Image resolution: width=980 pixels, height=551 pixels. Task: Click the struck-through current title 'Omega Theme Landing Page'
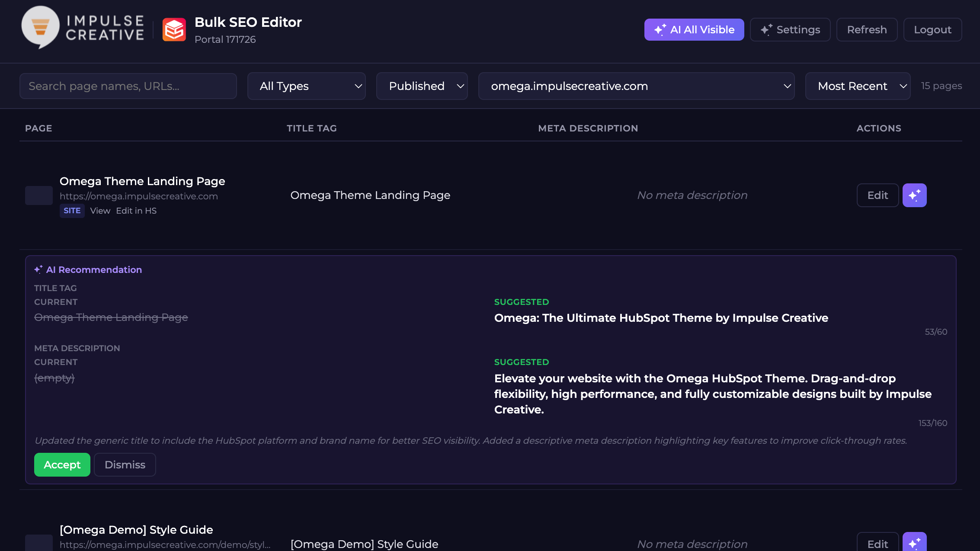pyautogui.click(x=111, y=317)
